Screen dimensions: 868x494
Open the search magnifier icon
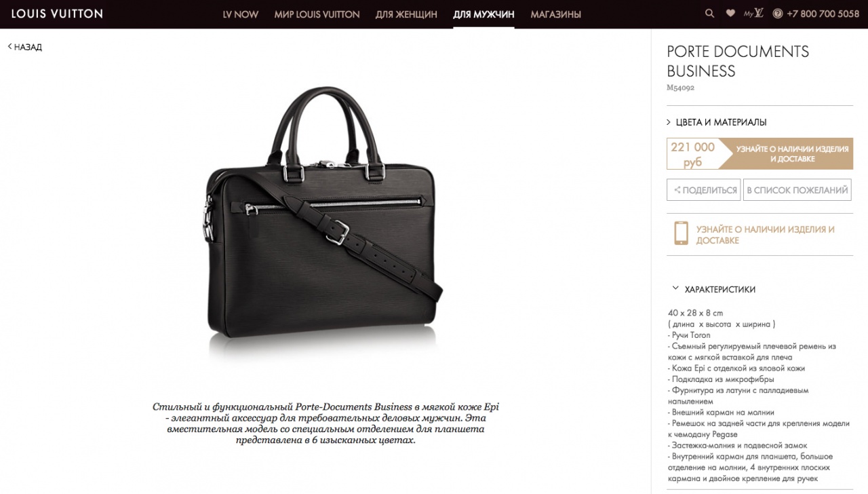(709, 14)
